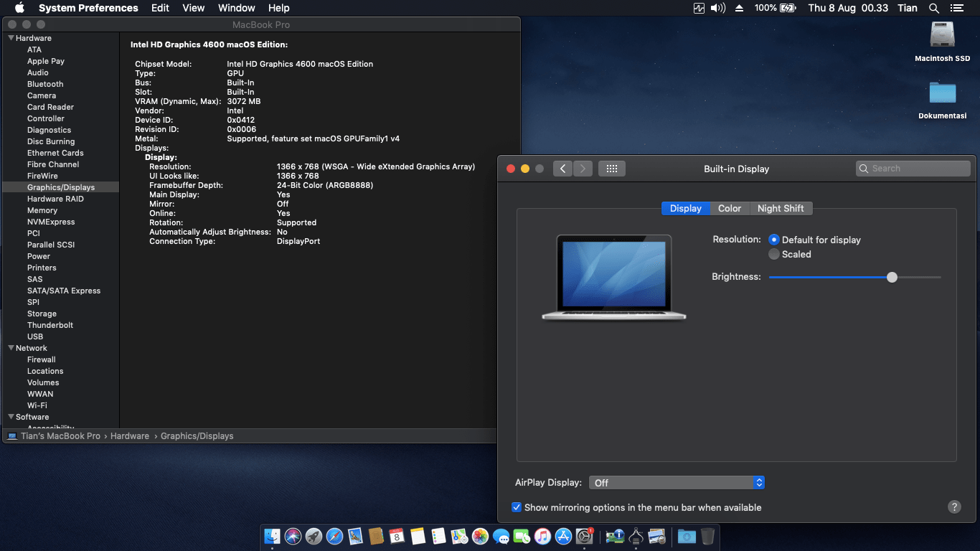This screenshot has height=551, width=980.
Task: Open the battery status menu
Action: (x=775, y=8)
